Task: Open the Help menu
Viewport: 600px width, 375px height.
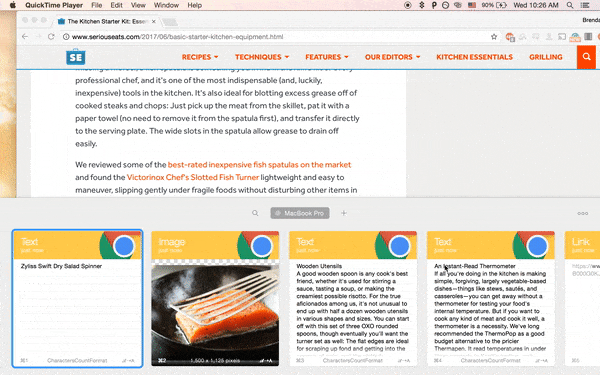Action: (194, 5)
